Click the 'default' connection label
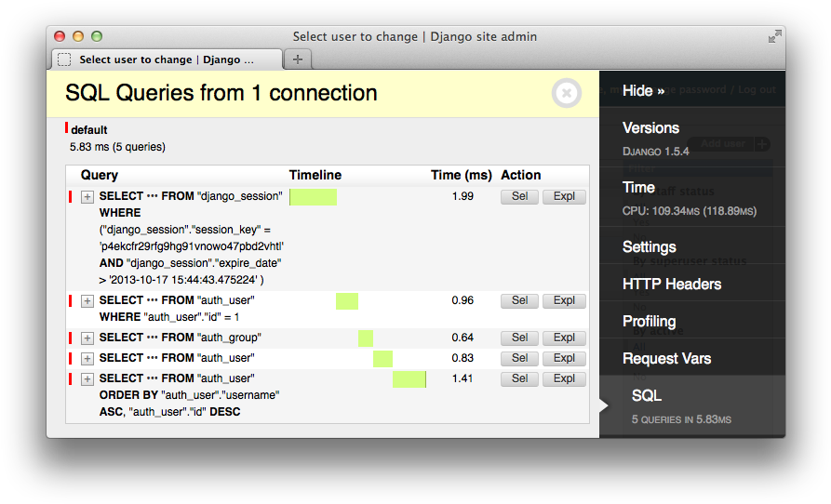This screenshot has width=831, height=504. click(89, 130)
